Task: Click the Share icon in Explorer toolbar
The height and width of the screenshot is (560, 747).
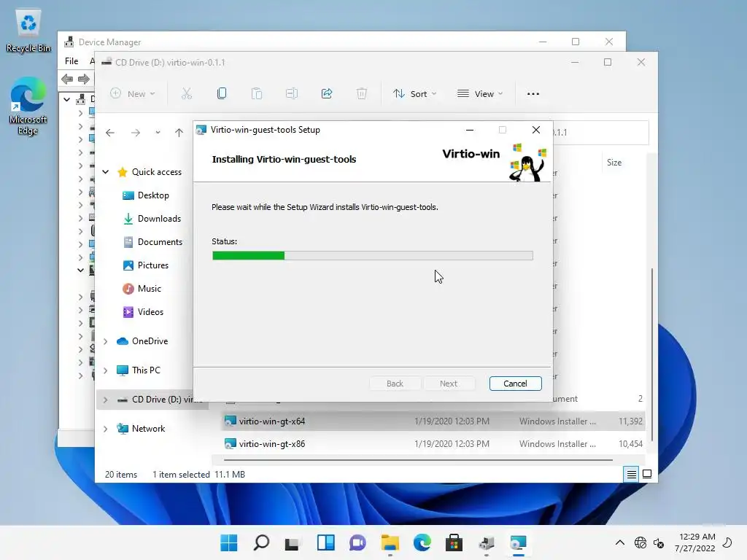Action: [327, 94]
